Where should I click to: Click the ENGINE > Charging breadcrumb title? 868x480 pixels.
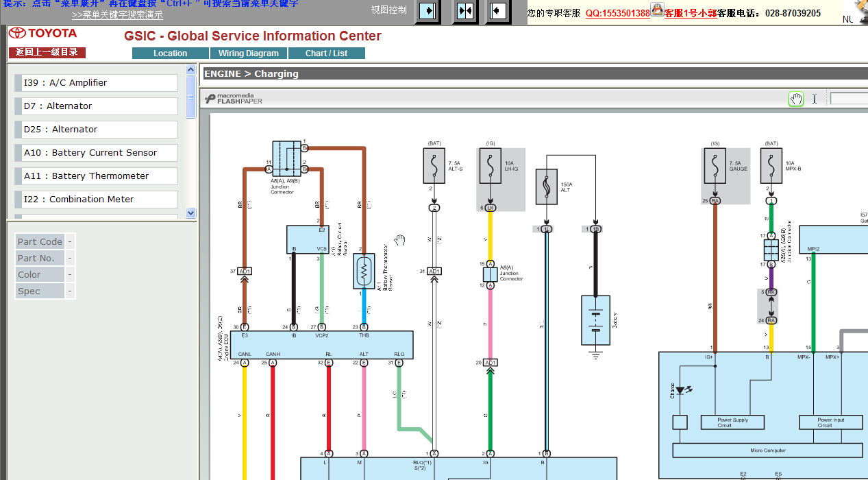251,74
